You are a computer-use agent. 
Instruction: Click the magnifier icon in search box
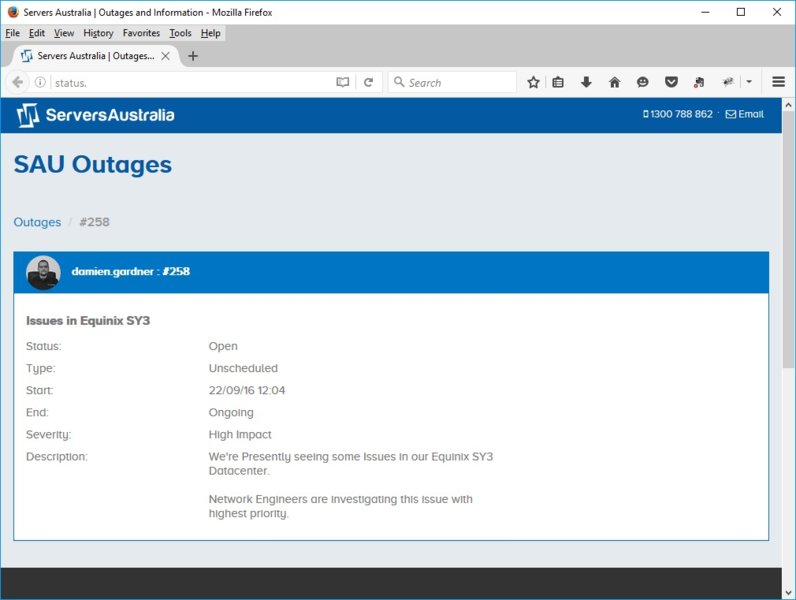coord(399,82)
